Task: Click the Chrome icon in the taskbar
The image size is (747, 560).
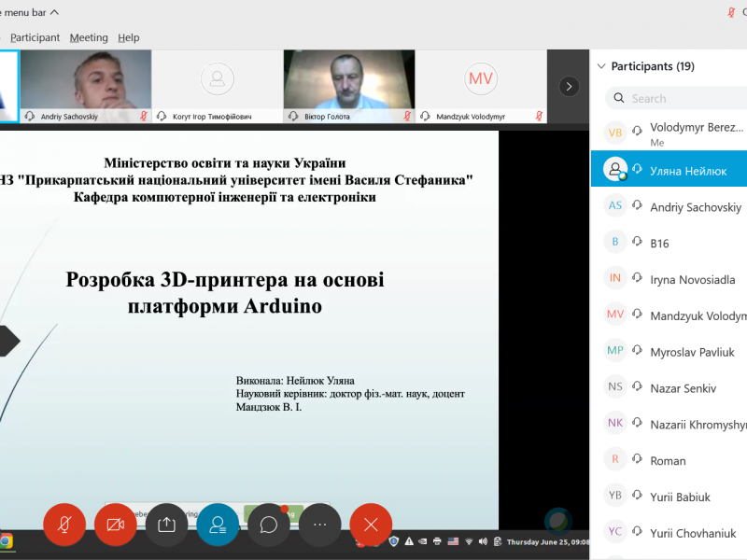Action: (x=6, y=541)
